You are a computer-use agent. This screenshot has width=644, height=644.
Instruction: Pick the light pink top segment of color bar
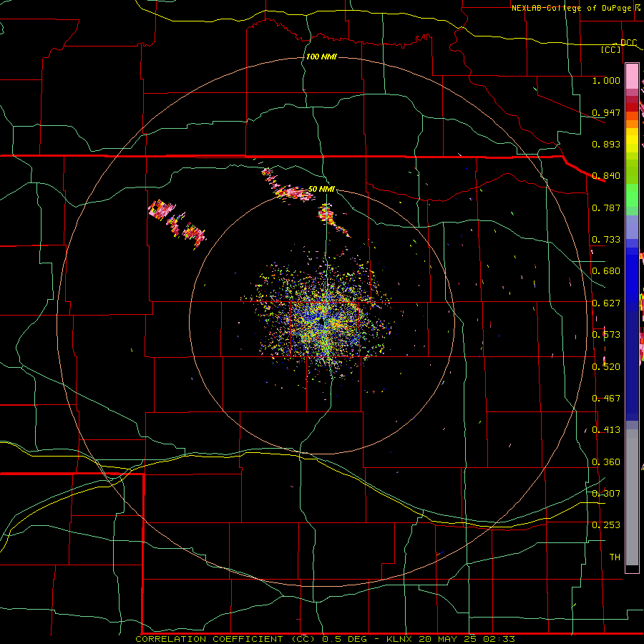point(632,77)
